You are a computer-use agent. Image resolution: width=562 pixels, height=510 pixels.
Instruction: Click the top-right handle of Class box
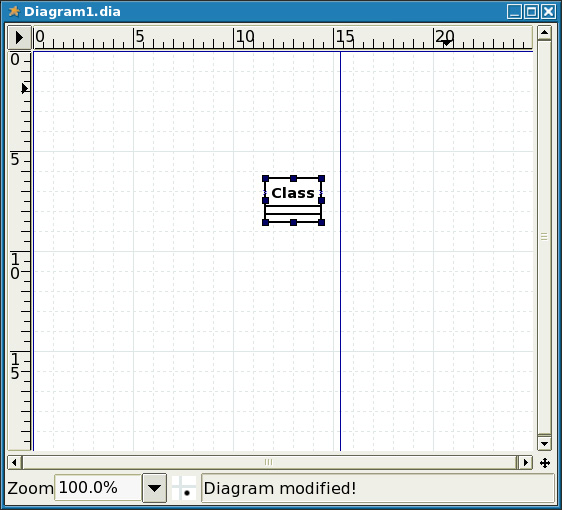[322, 178]
